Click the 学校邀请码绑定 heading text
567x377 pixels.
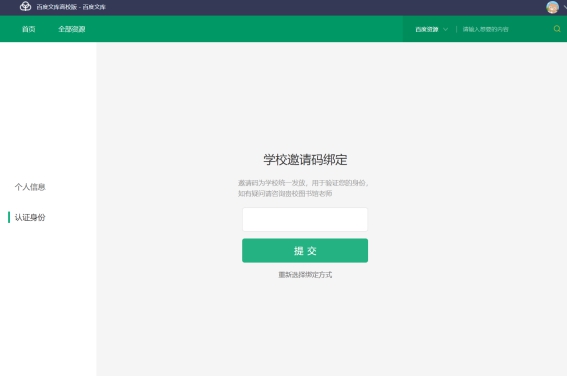305,160
